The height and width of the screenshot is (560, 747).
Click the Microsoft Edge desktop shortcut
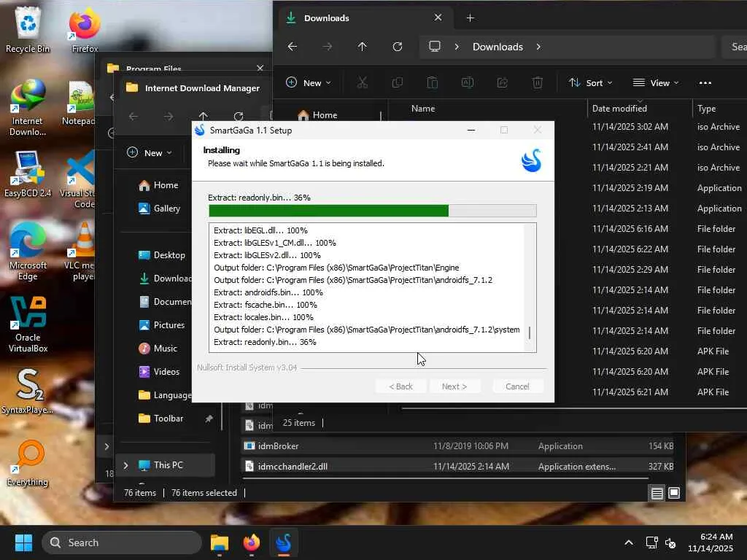28,249
